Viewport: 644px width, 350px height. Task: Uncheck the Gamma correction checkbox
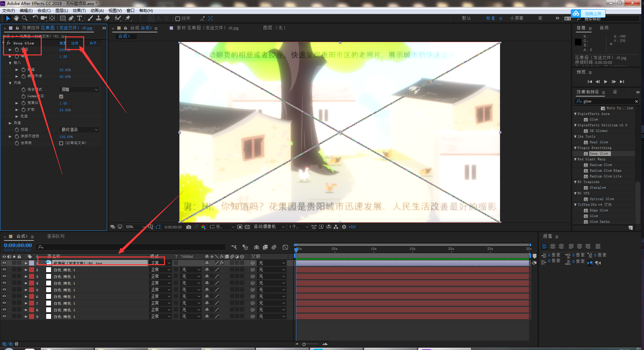[x=61, y=97]
